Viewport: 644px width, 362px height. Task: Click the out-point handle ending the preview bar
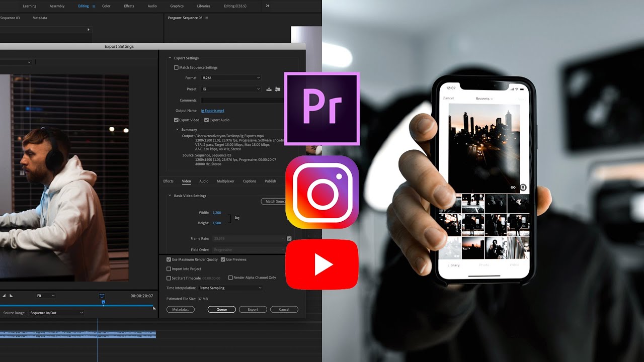[154, 308]
